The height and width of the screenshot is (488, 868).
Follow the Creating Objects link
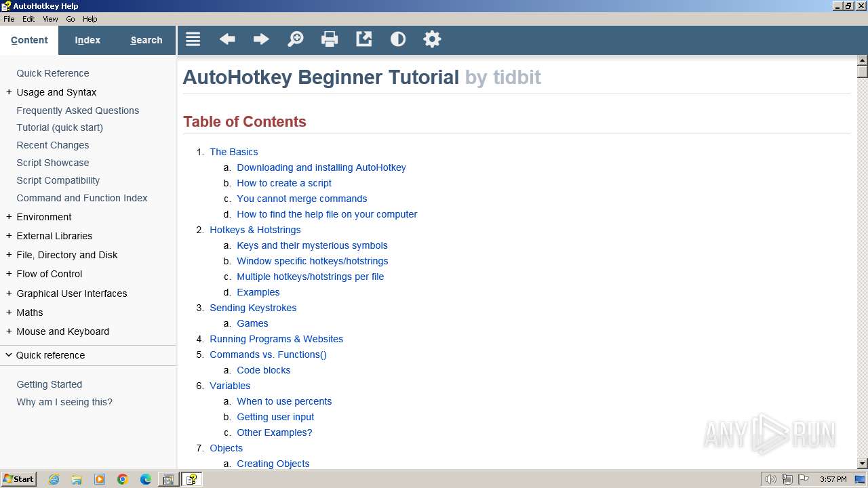(273, 464)
